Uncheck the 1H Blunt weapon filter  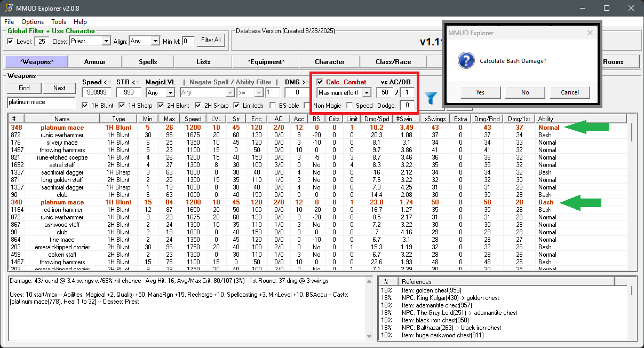point(86,106)
